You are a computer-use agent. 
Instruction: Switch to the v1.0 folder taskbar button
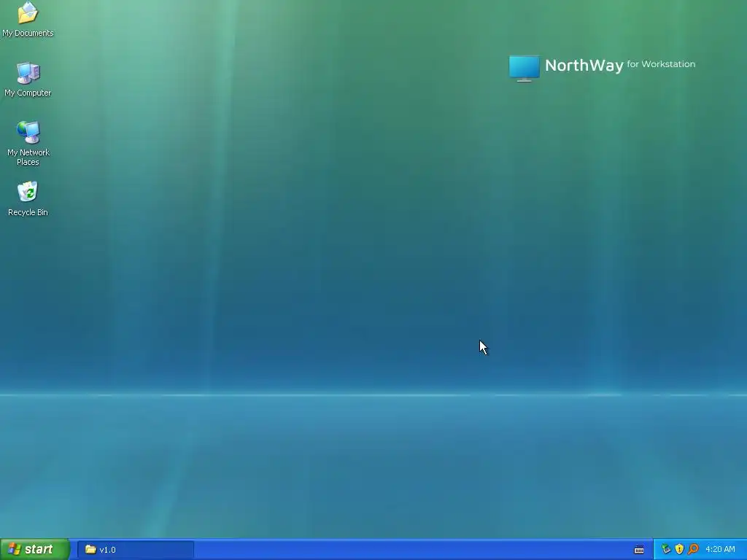pos(135,550)
